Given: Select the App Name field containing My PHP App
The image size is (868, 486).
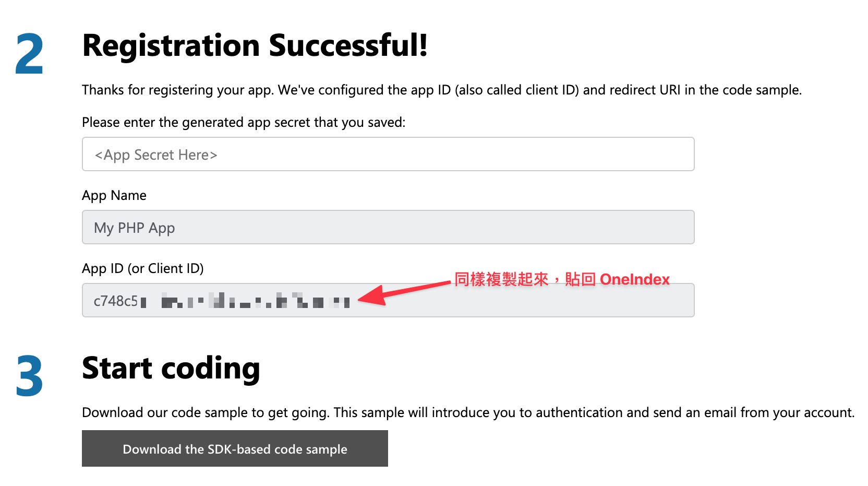Looking at the screenshot, I should tap(388, 227).
